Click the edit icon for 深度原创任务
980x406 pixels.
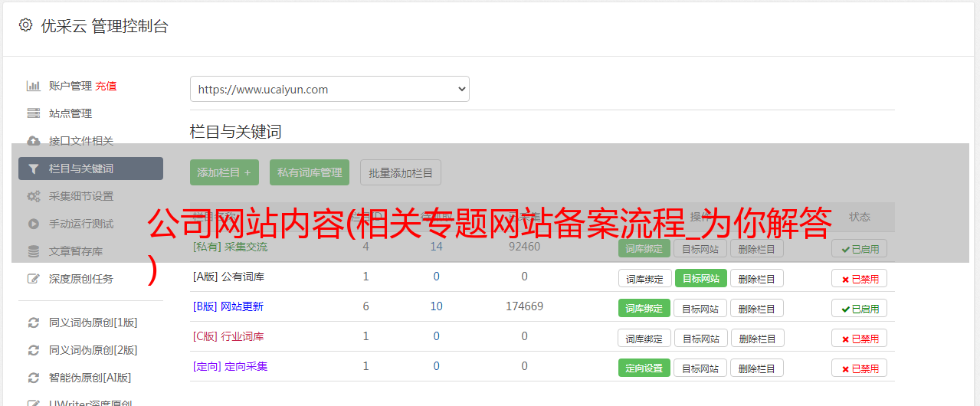click(x=34, y=279)
